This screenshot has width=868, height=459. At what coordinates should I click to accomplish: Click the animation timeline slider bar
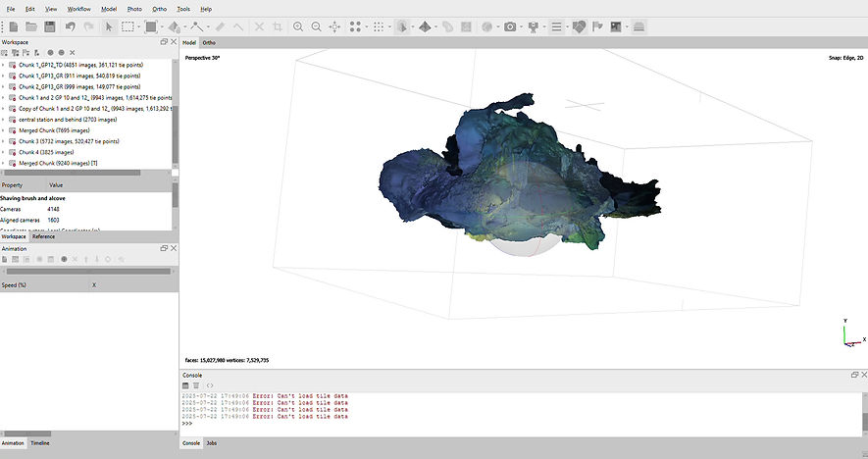click(x=88, y=272)
